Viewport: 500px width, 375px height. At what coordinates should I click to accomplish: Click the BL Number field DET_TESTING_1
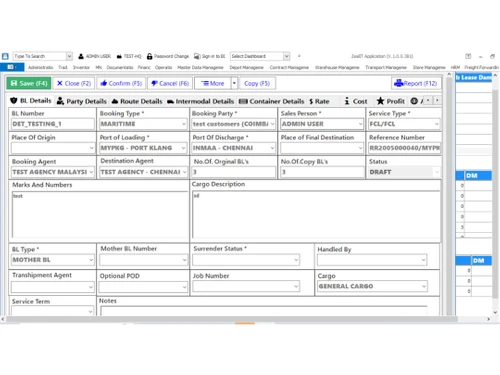(x=53, y=124)
